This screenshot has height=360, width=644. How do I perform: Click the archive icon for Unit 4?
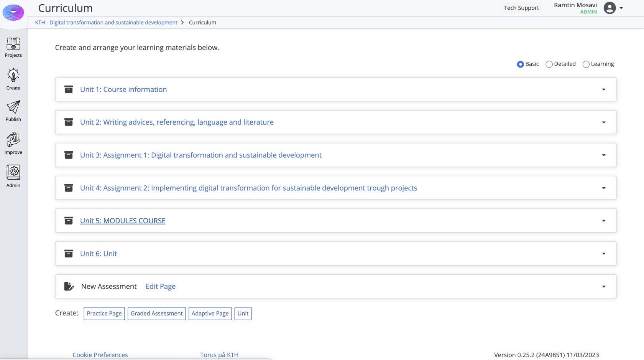[x=69, y=188]
